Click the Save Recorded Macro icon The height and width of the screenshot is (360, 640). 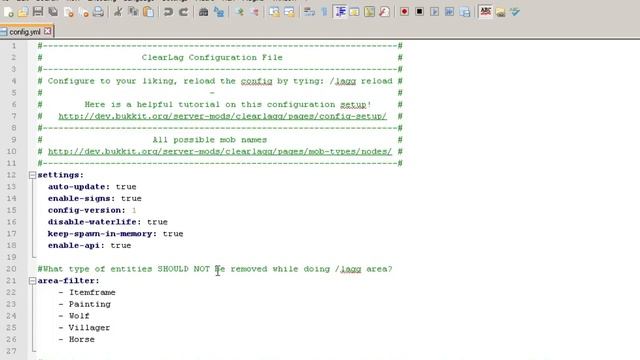point(465,12)
